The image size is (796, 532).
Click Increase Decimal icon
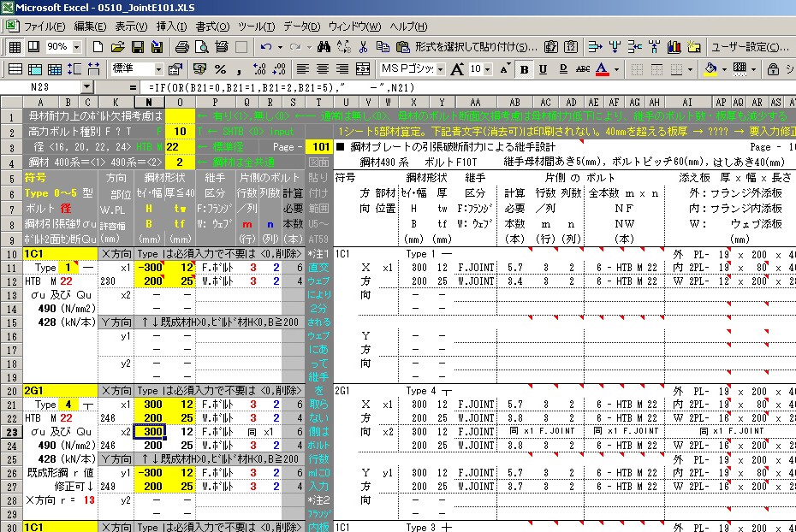(x=259, y=69)
